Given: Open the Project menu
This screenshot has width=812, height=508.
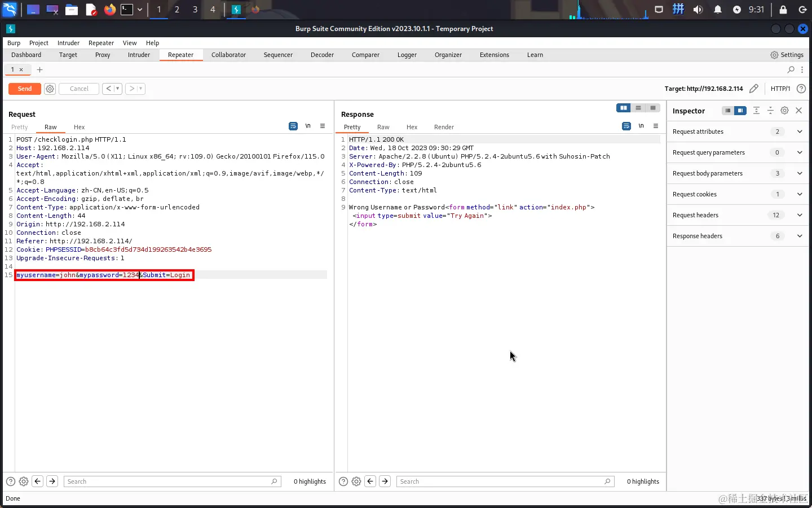Looking at the screenshot, I should [39, 43].
